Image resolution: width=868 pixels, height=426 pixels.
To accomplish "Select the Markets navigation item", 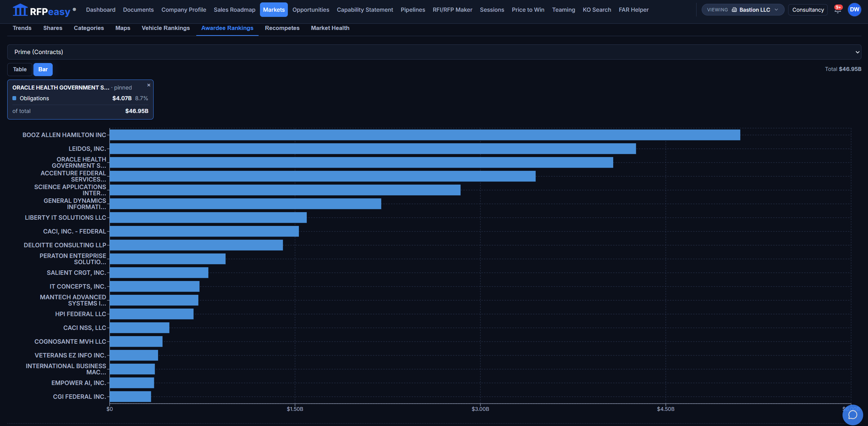I will coord(274,10).
